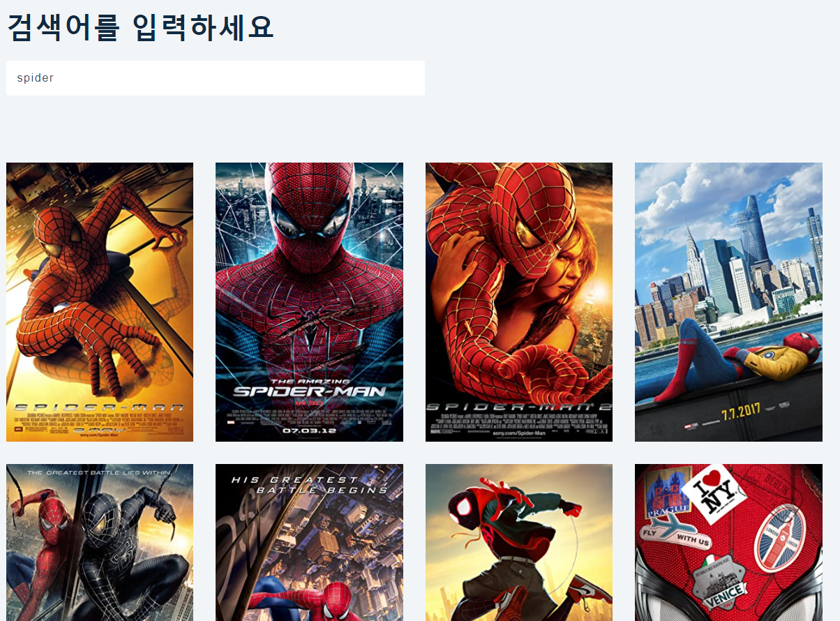Open The Amazing Spider-Man poster

309,302
